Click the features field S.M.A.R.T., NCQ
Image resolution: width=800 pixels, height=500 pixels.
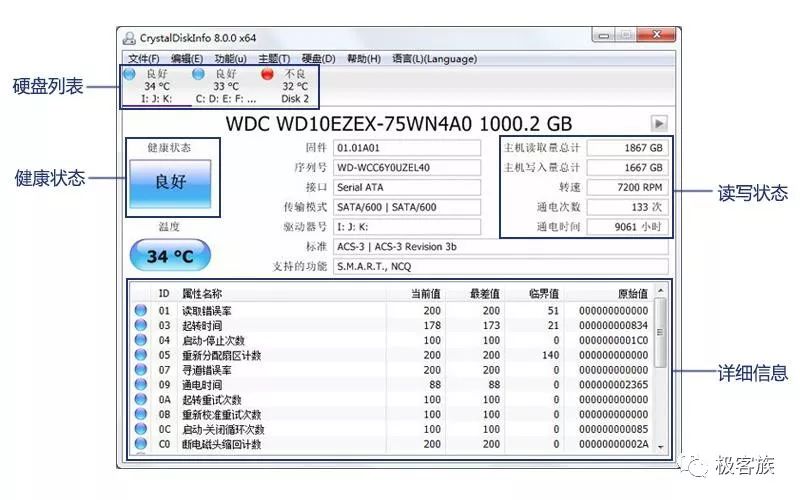pyautogui.click(x=501, y=266)
